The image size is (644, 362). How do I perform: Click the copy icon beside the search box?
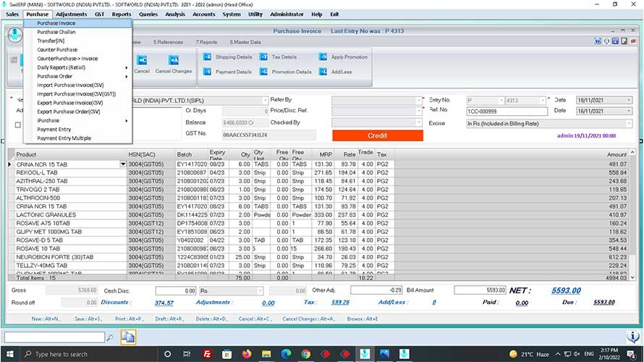point(128,337)
